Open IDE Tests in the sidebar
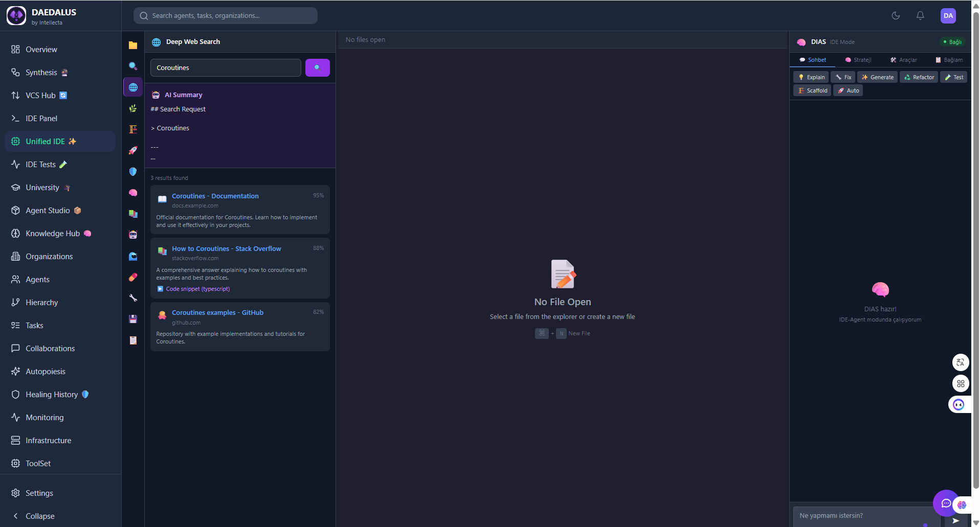This screenshot has height=527, width=980. tap(60, 164)
